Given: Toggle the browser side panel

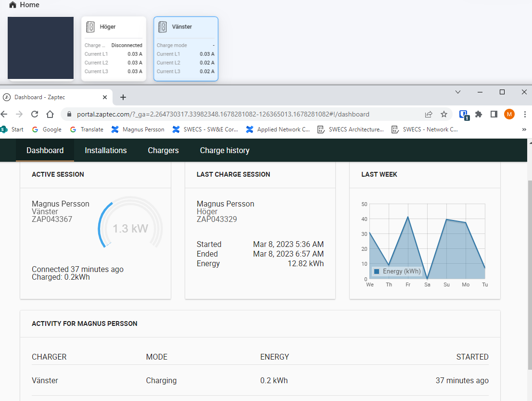Looking at the screenshot, I should coord(494,114).
